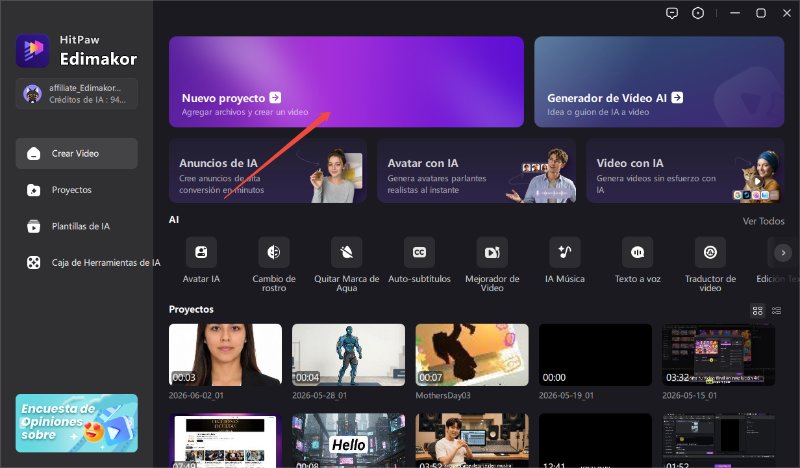This screenshot has width=800, height=468.
Task: Click the circular record icon in title bar
Action: tap(697, 13)
